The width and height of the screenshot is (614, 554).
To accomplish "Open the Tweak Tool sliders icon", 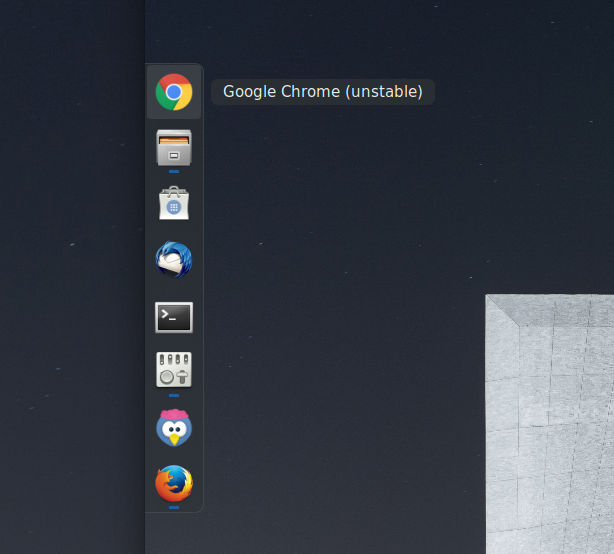I will click(174, 370).
